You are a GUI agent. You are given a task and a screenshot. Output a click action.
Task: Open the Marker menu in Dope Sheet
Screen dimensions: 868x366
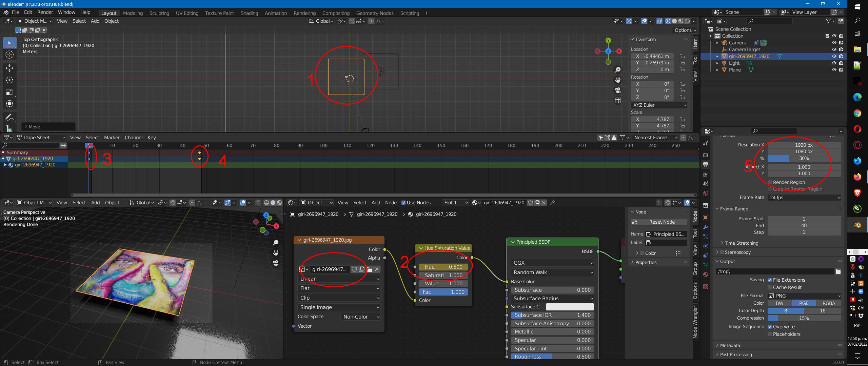point(112,138)
